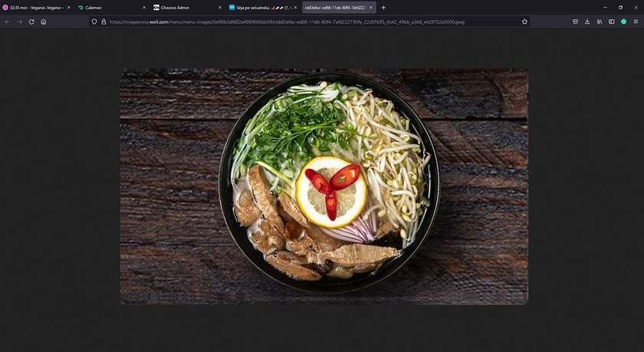644x352 pixels.
Task: Save page to Pocket
Action: [x=575, y=21]
